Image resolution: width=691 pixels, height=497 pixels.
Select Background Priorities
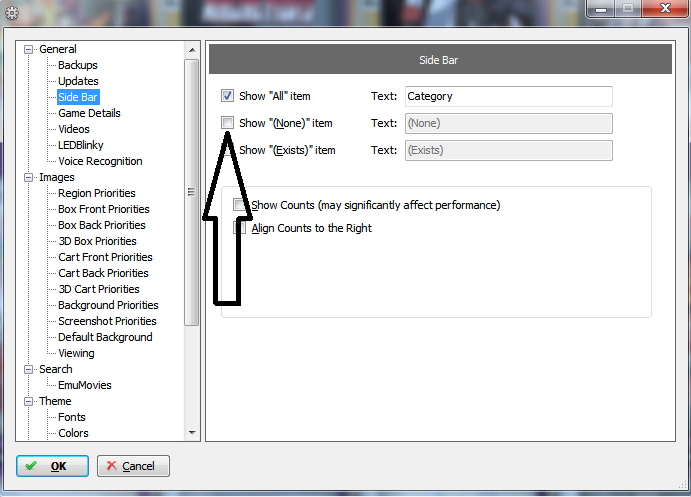tap(108, 305)
